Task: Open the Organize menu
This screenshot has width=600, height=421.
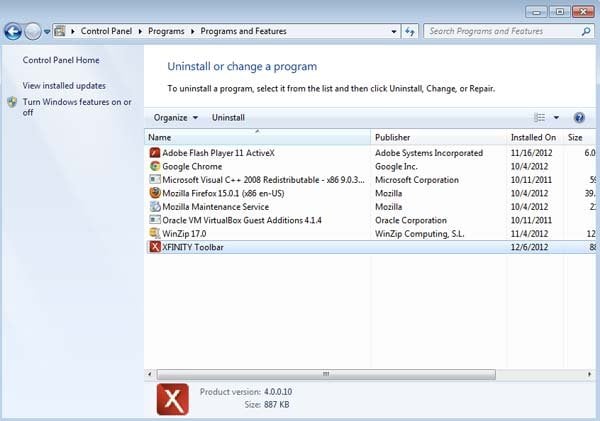Action: (176, 117)
